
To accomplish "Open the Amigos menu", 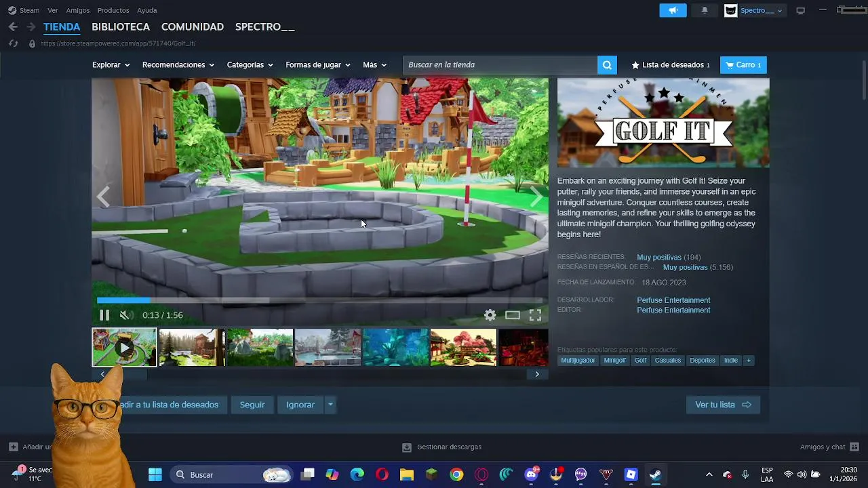I will coord(78,10).
